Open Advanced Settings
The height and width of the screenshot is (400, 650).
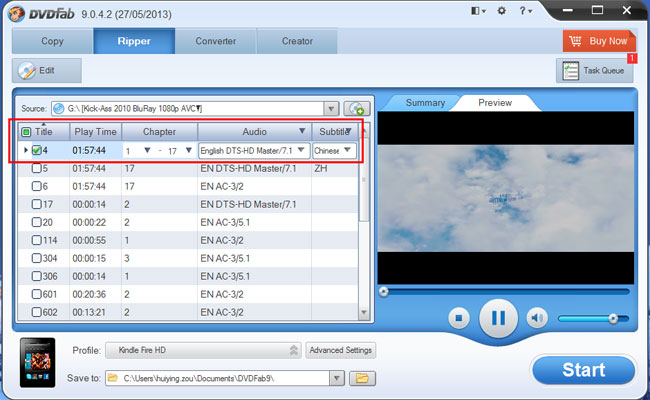pyautogui.click(x=340, y=350)
